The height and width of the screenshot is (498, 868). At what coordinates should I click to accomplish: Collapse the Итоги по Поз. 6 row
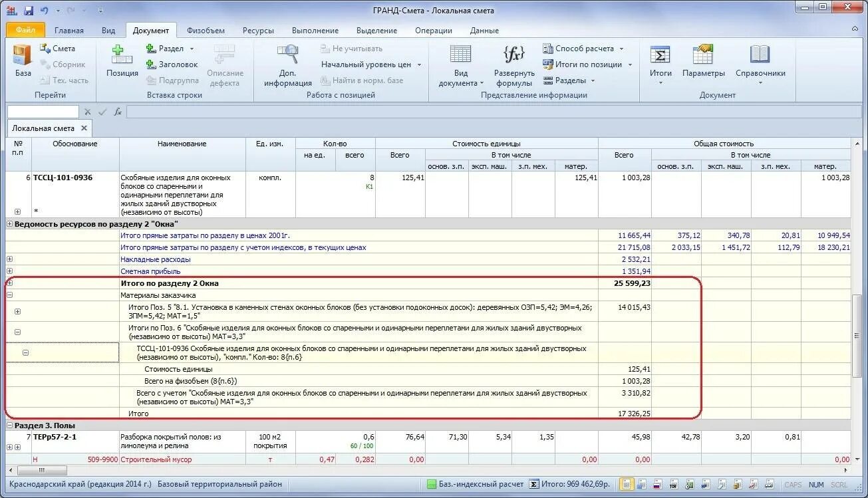coord(17,332)
